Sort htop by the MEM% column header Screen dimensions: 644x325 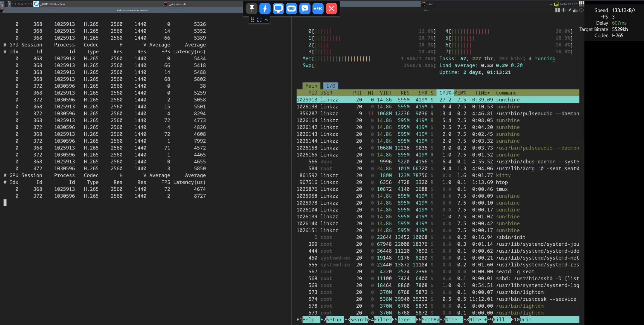460,93
